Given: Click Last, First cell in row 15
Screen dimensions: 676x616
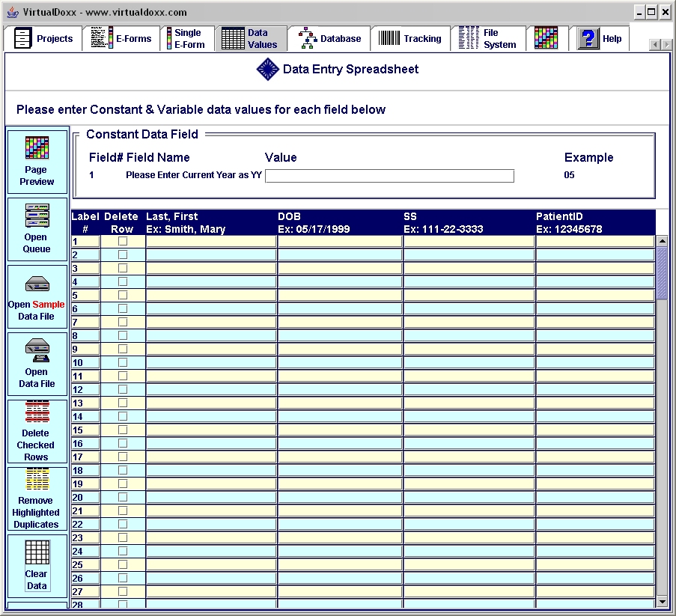Looking at the screenshot, I should coord(211,430).
